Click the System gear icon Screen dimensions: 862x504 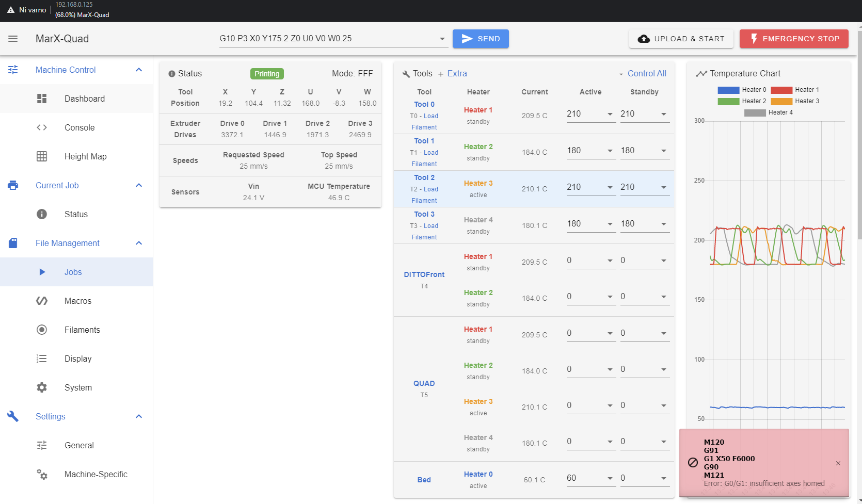tap(42, 387)
